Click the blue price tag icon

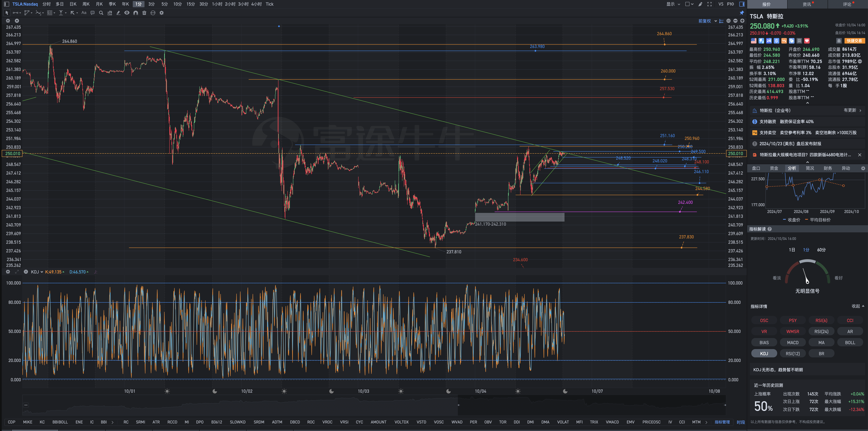(x=792, y=41)
